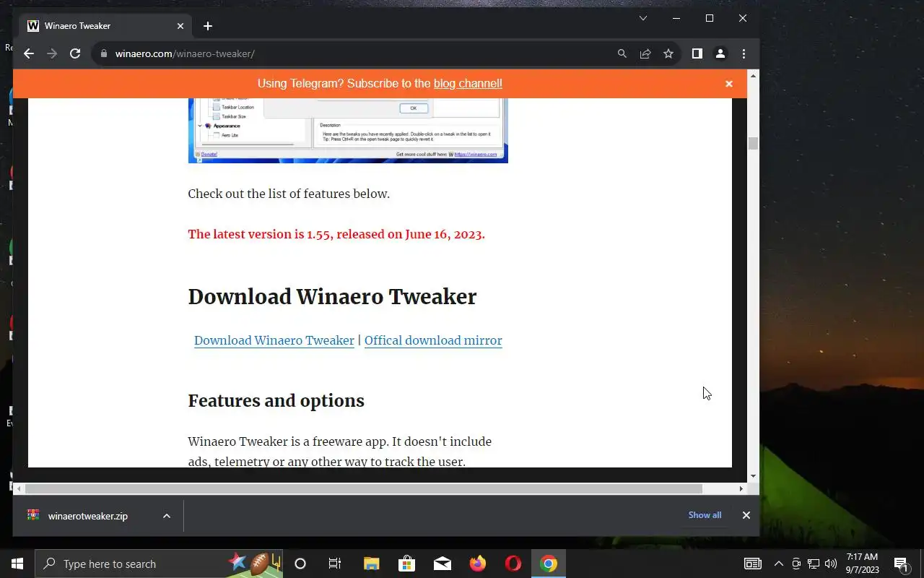Click the taskbar clock showing 7:17 AM
Image resolution: width=924 pixels, height=578 pixels.
pyautogui.click(x=862, y=564)
